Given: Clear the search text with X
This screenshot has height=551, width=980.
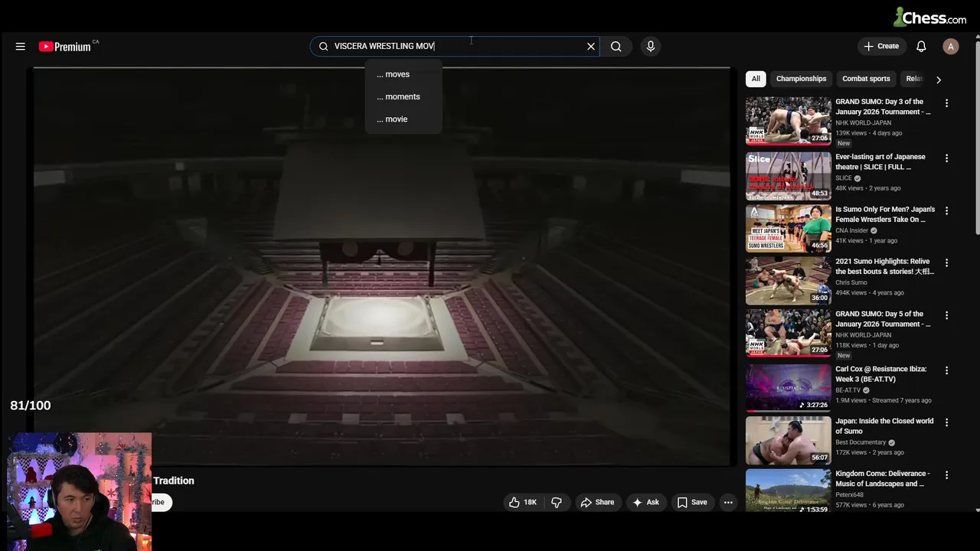Looking at the screenshot, I should 591,47.
